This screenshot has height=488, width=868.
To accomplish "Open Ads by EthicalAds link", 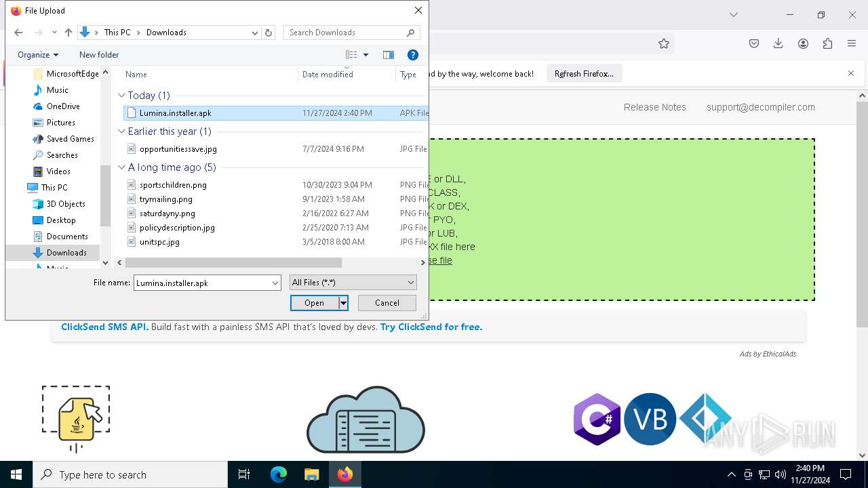I will 768,354.
